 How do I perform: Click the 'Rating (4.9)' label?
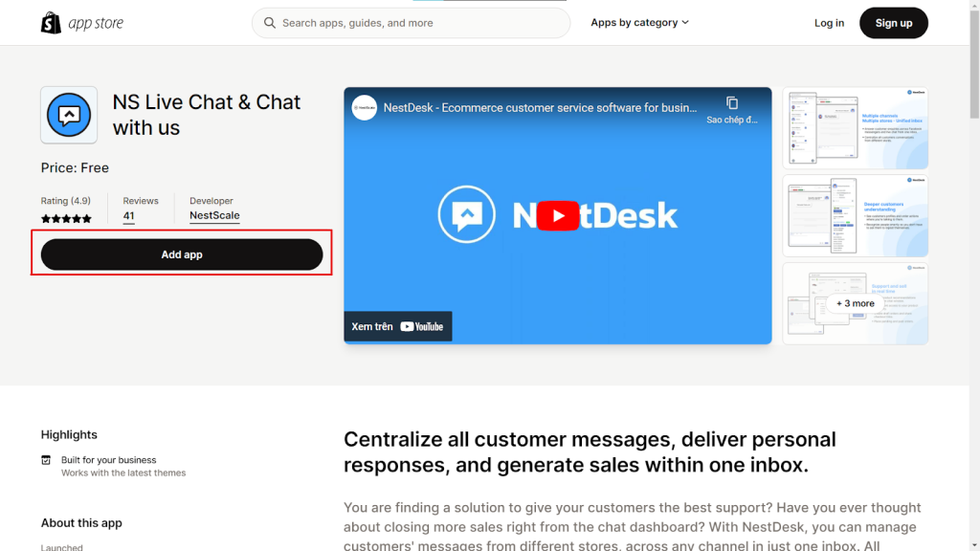[x=66, y=201]
